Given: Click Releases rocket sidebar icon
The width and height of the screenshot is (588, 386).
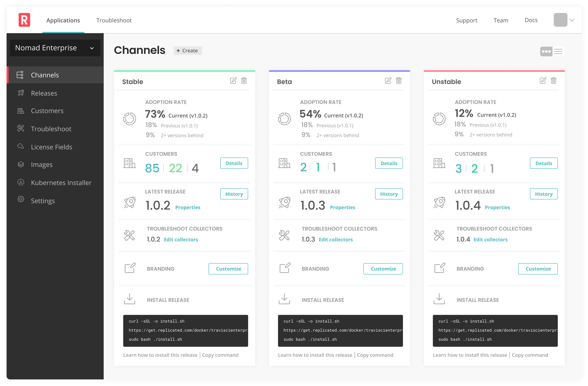Looking at the screenshot, I should (x=21, y=93).
